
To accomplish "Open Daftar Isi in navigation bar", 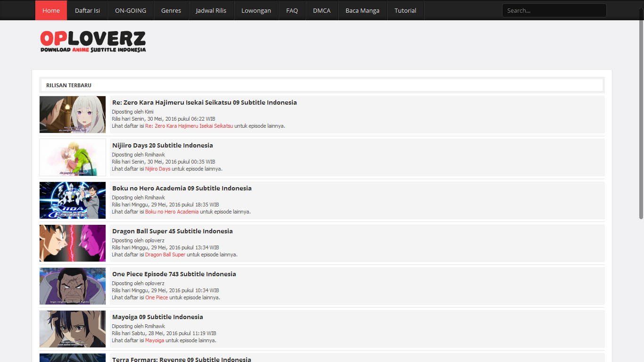I will (x=87, y=10).
